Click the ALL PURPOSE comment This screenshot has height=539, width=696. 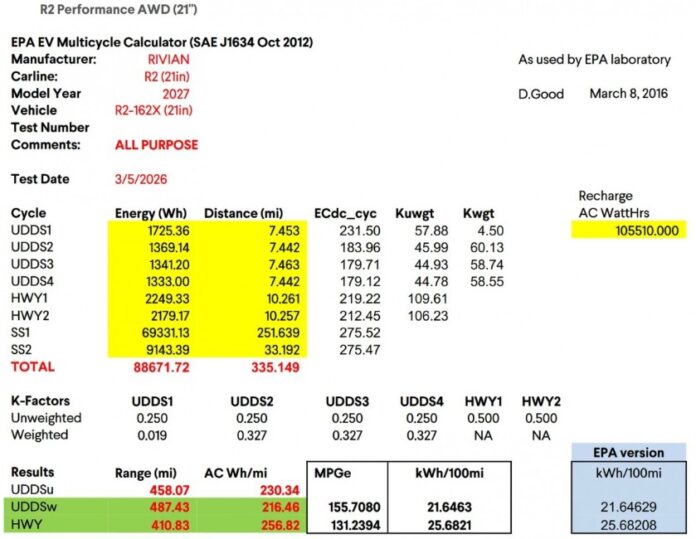click(x=157, y=145)
